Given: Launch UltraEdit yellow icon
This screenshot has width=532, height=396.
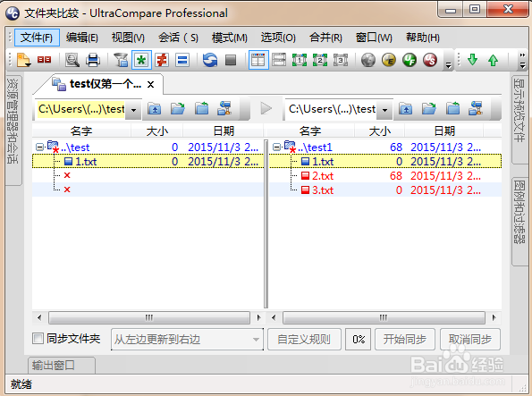Looking at the screenshot, I should 389,60.
